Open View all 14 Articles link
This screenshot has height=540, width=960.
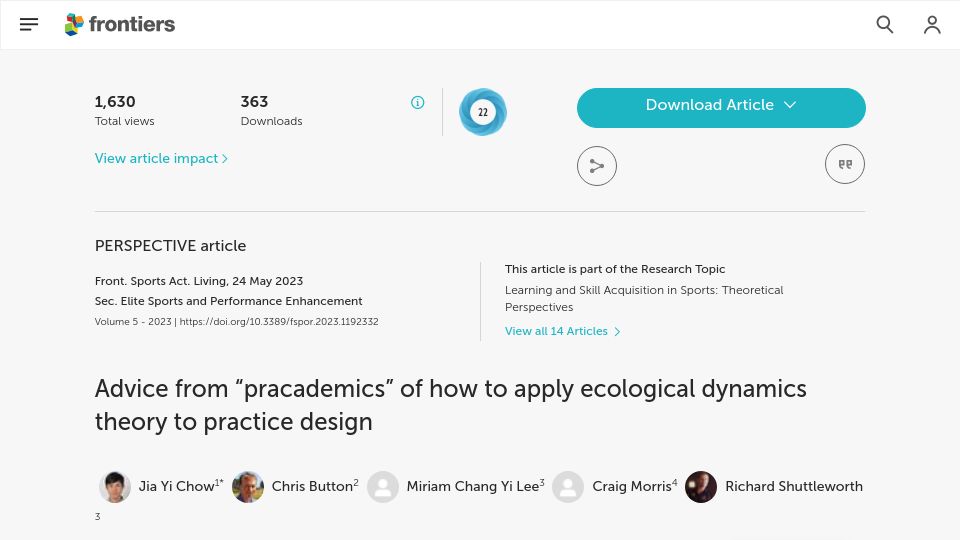(x=563, y=331)
